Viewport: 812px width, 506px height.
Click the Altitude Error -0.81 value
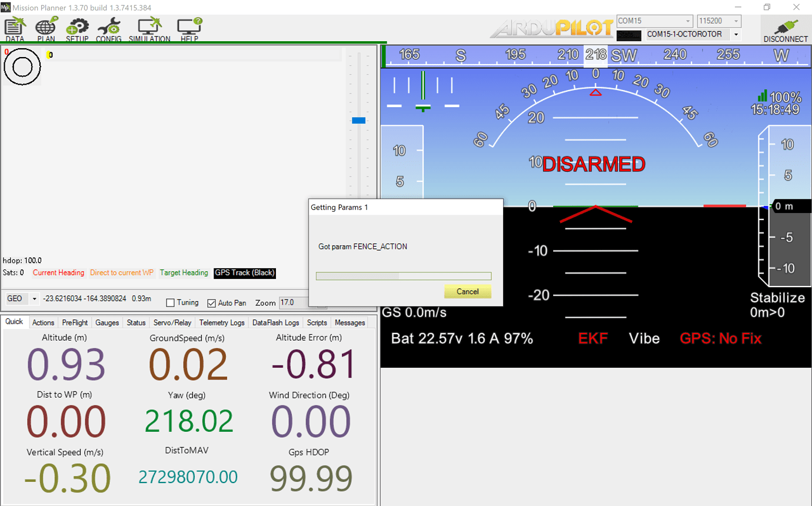tap(314, 364)
